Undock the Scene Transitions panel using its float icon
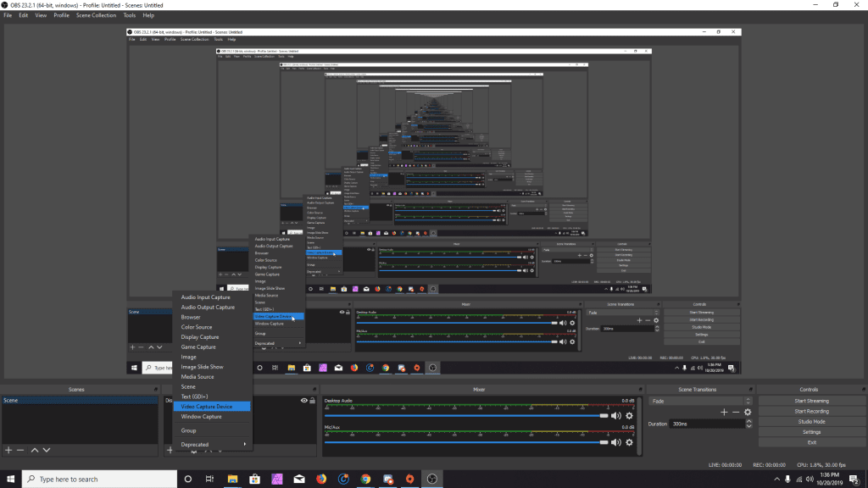The height and width of the screenshot is (488, 868). pos(751,390)
